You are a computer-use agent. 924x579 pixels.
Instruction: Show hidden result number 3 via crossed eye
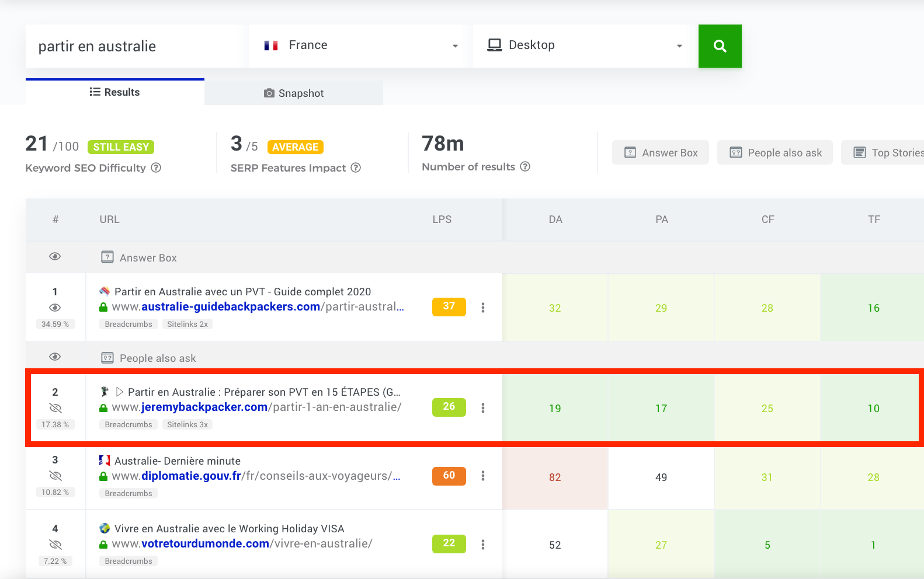point(55,476)
